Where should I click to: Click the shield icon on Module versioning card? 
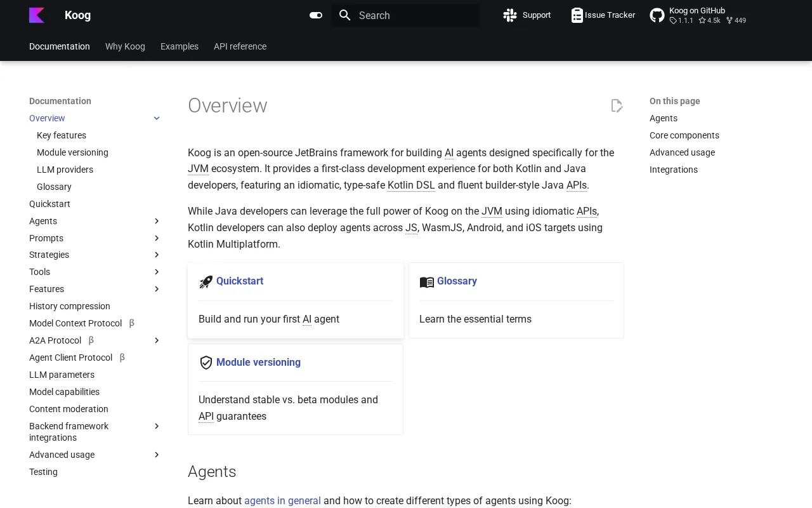(206, 363)
